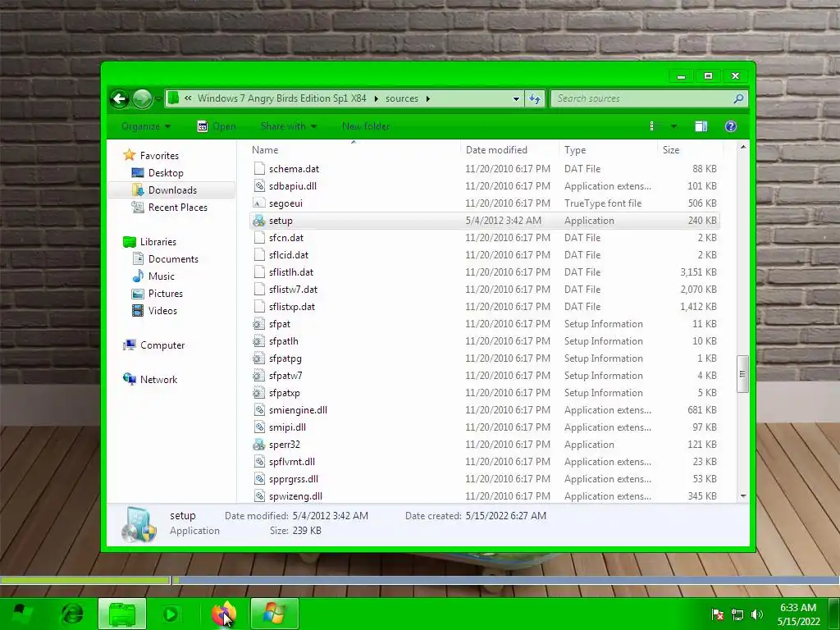Select the spwizeng.dll file icon
Screen dimensions: 840x630
point(259,496)
